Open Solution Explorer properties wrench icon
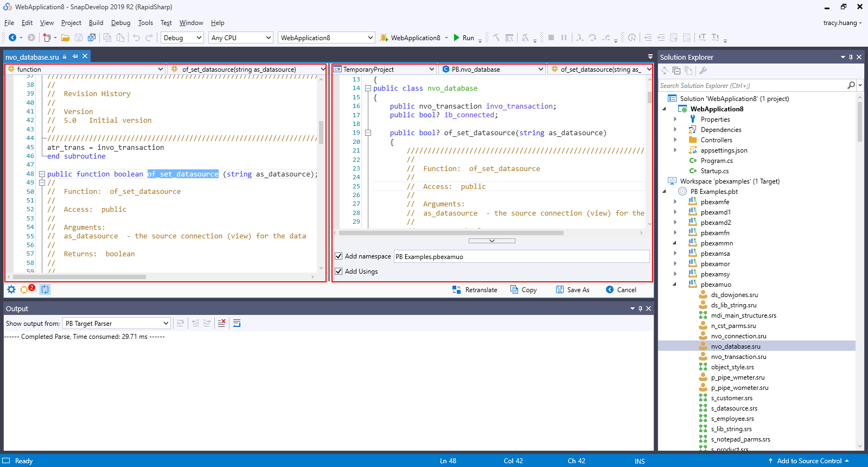Image resolution: width=868 pixels, height=467 pixels. (703, 71)
